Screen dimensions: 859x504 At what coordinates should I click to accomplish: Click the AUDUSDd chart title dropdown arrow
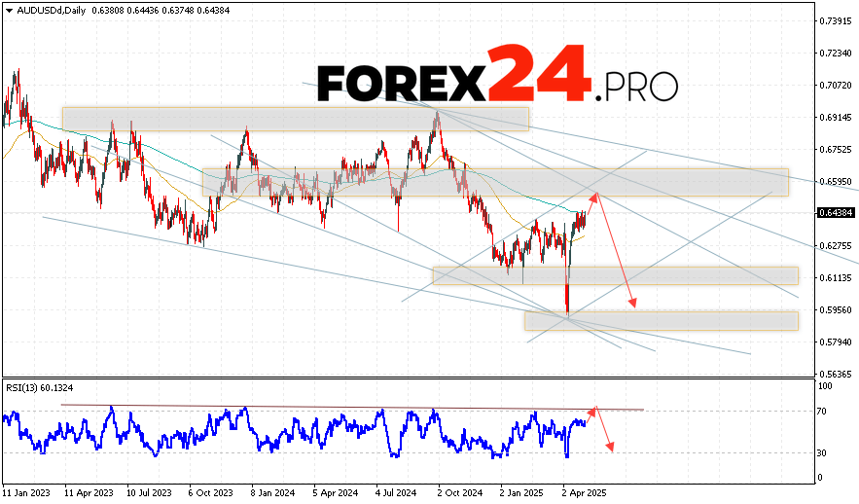pyautogui.click(x=10, y=11)
